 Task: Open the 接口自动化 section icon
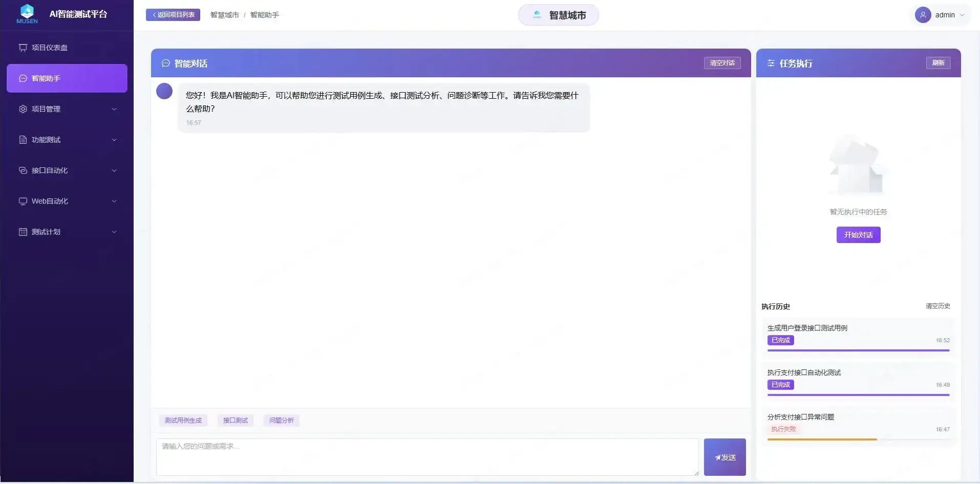22,170
